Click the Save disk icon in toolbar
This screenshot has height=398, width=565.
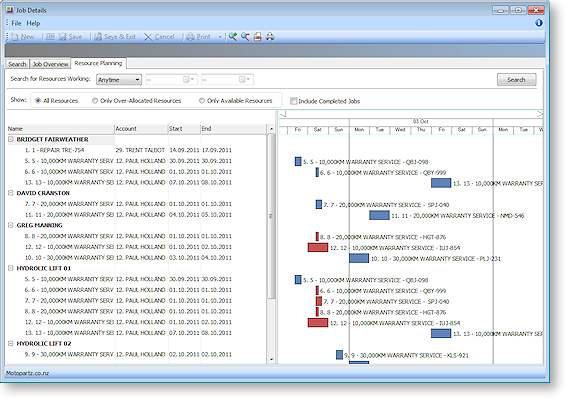coord(63,37)
